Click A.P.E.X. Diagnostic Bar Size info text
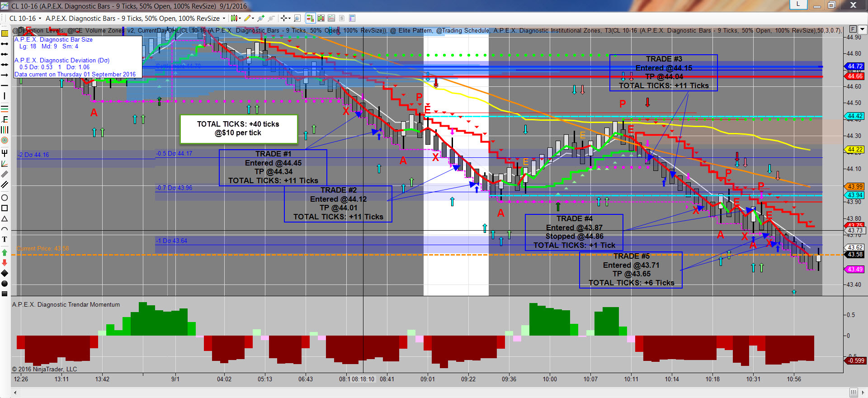This screenshot has height=398, width=868. (53, 40)
